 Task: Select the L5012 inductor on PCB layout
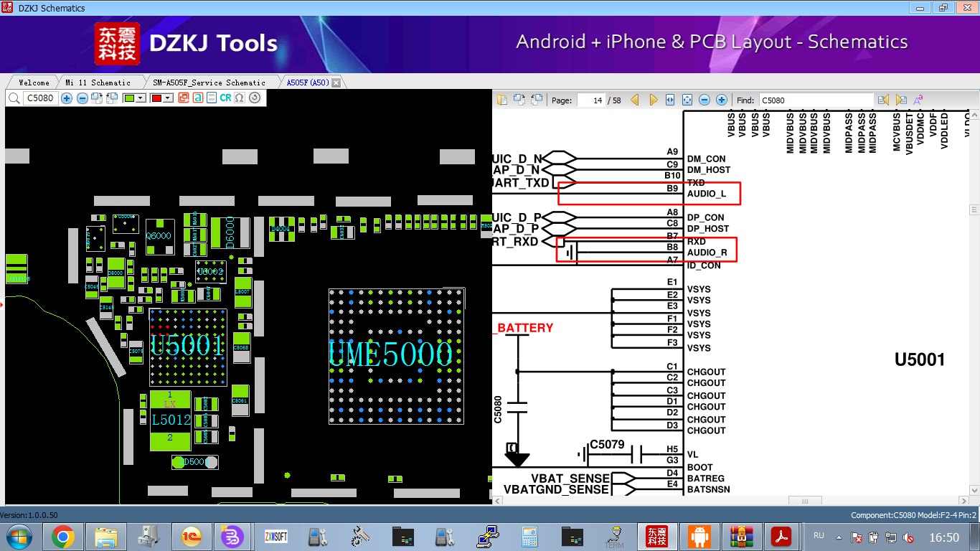[170, 420]
